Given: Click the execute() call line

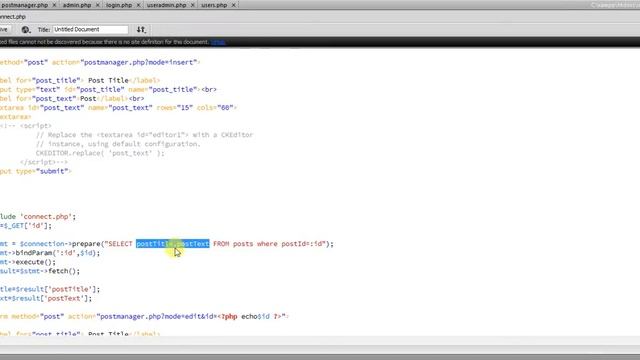Looking at the screenshot, I should click(28, 262).
